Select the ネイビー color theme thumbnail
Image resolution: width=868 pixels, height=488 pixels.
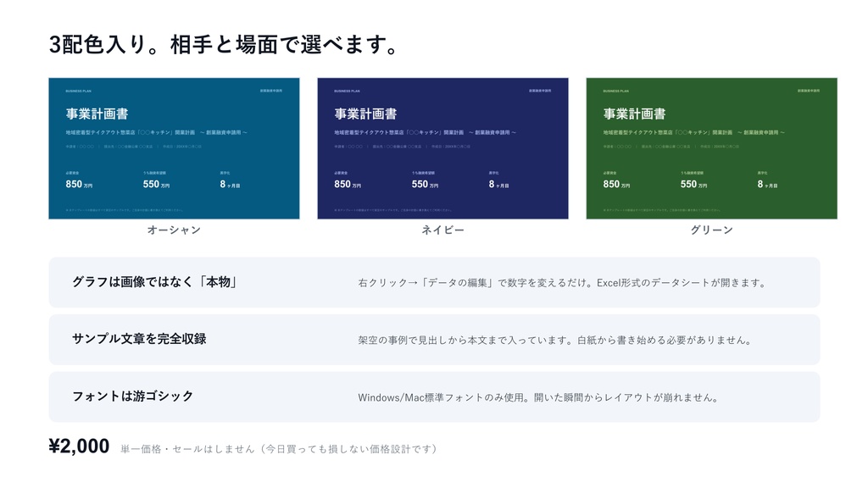pos(442,148)
